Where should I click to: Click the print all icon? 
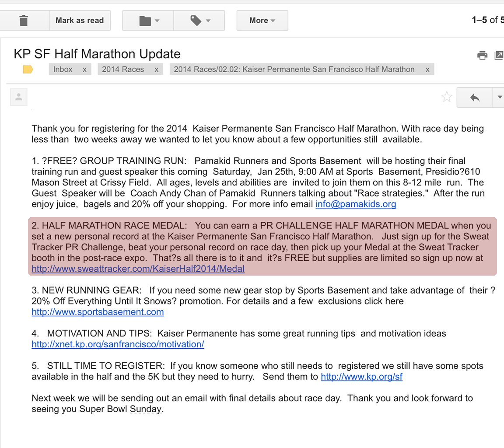click(x=482, y=55)
